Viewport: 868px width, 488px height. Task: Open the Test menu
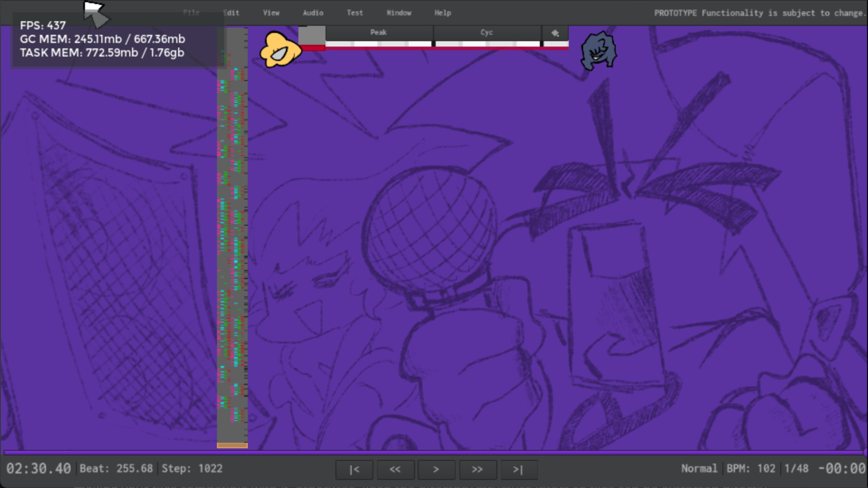tap(355, 13)
